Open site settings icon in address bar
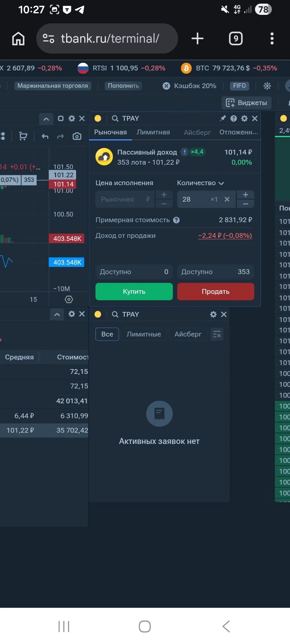This screenshot has height=644, width=290. (x=49, y=39)
